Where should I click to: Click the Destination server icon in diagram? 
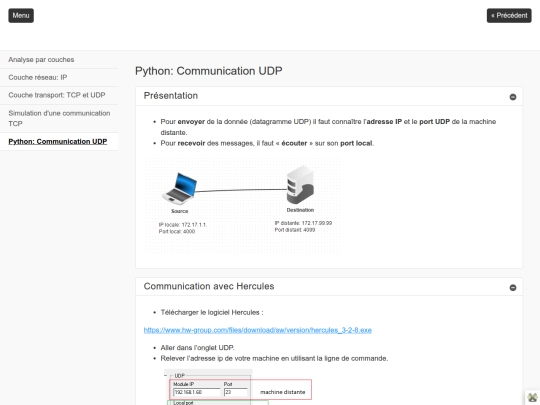tap(300, 185)
